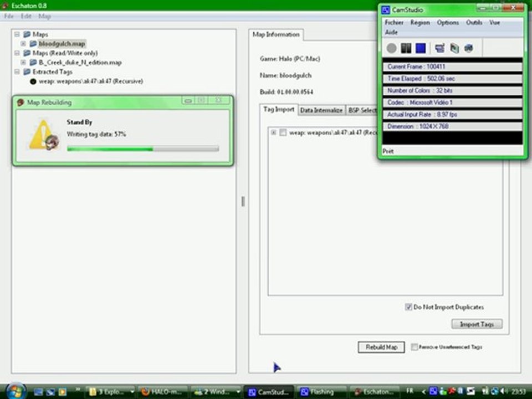Expand quick launch overflow chevron

click(78, 390)
